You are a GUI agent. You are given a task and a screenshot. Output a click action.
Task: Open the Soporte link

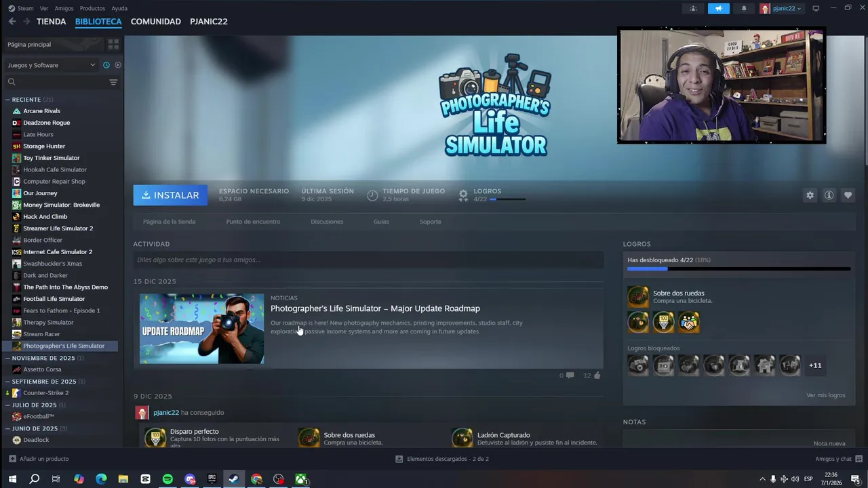(430, 222)
